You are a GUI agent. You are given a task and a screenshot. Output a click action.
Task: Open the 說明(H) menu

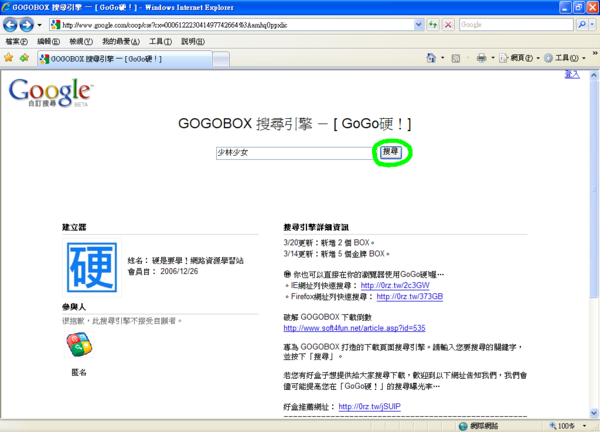(193, 41)
